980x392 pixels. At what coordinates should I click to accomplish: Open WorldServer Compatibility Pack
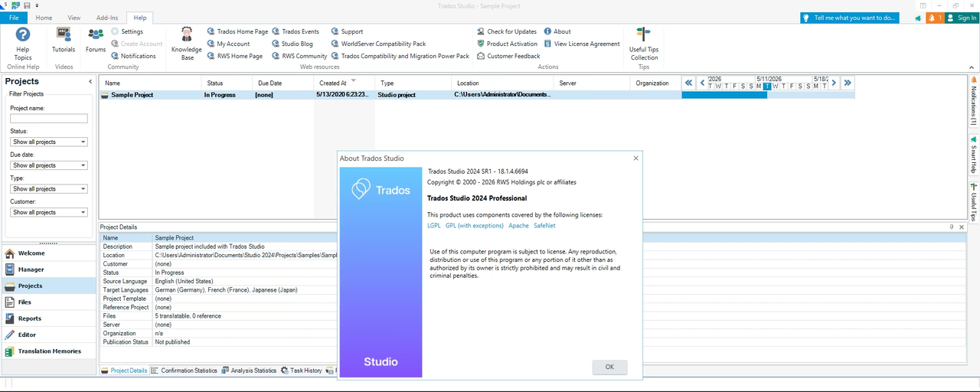coord(378,44)
